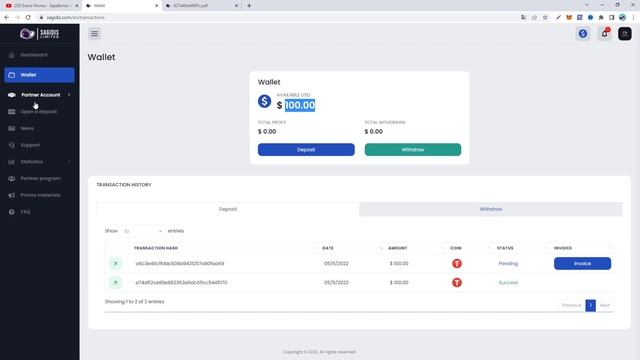Click the Pending status text
This screenshot has height=360, width=640.
pyautogui.click(x=508, y=263)
